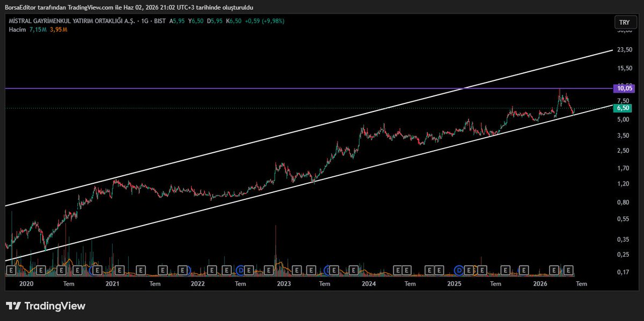The image size is (644, 321).
Task: Click the 2022 time axis label
Action: (197, 283)
